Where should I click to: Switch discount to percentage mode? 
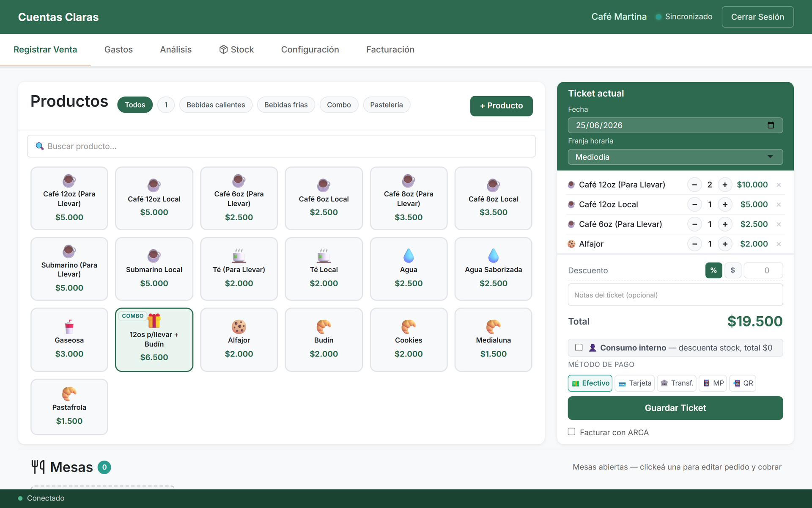713,270
